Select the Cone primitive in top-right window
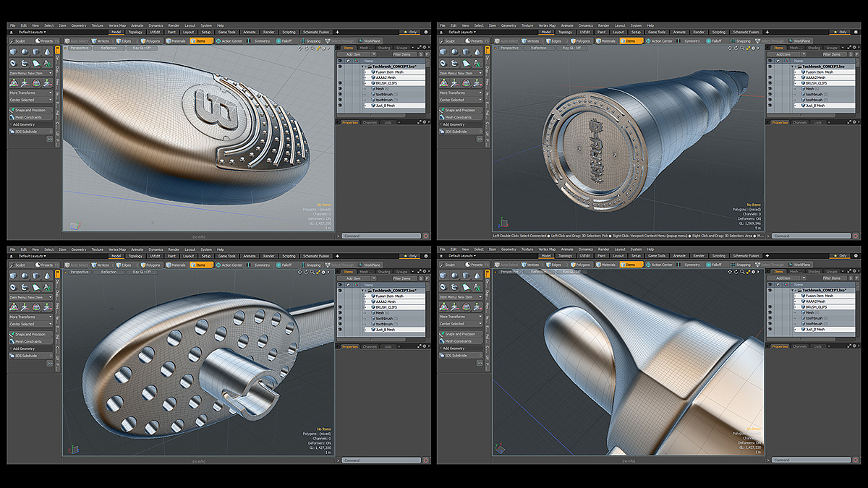868x488 pixels. pyautogui.click(x=477, y=52)
